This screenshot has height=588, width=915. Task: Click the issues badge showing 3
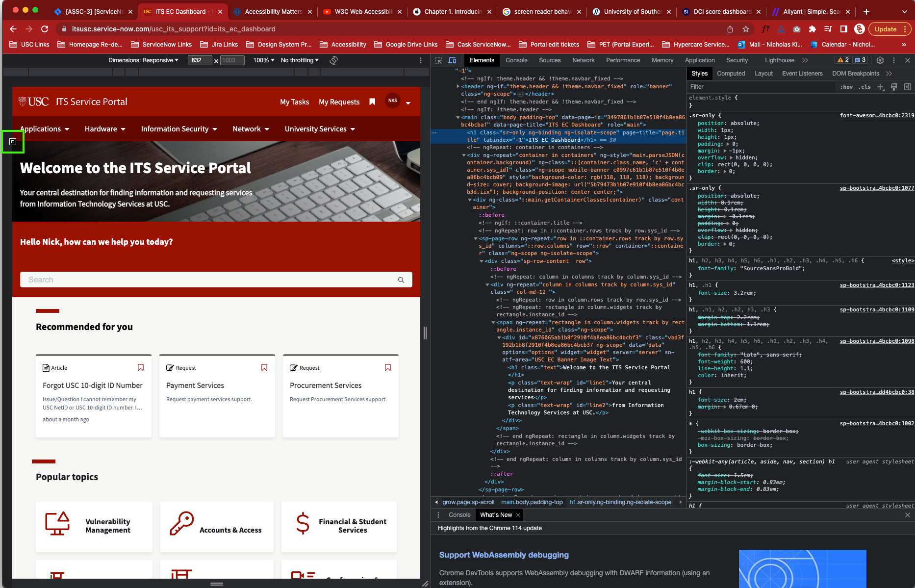tap(860, 60)
